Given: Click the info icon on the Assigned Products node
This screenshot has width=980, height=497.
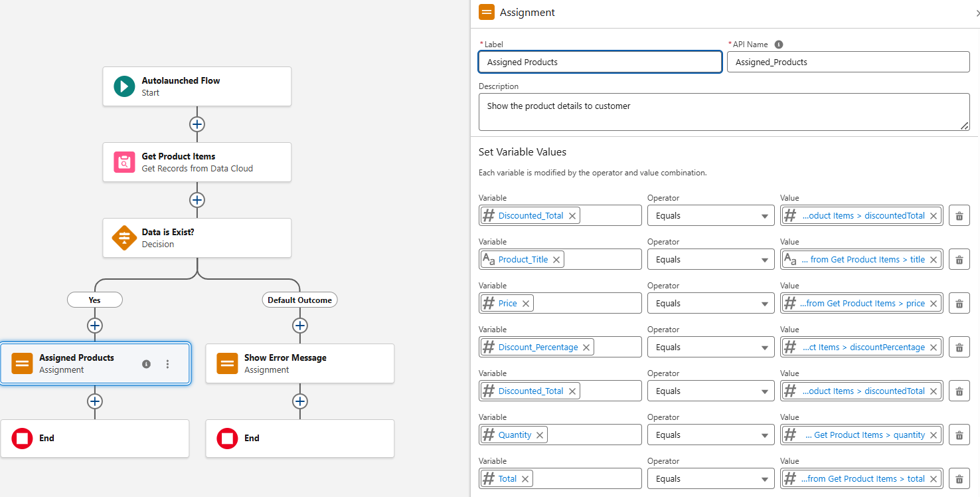Looking at the screenshot, I should (146, 363).
